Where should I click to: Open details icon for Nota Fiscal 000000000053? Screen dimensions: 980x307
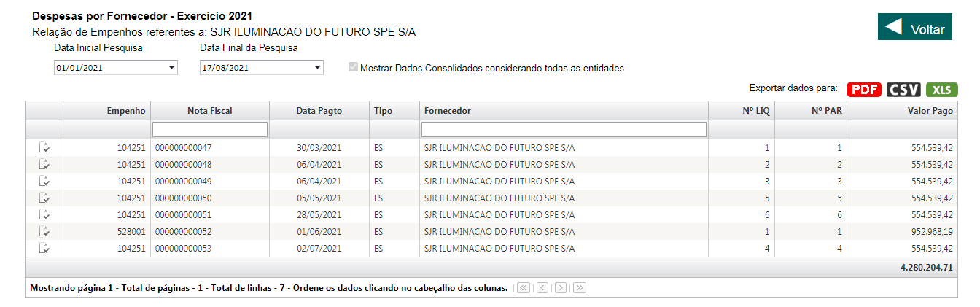(44, 248)
